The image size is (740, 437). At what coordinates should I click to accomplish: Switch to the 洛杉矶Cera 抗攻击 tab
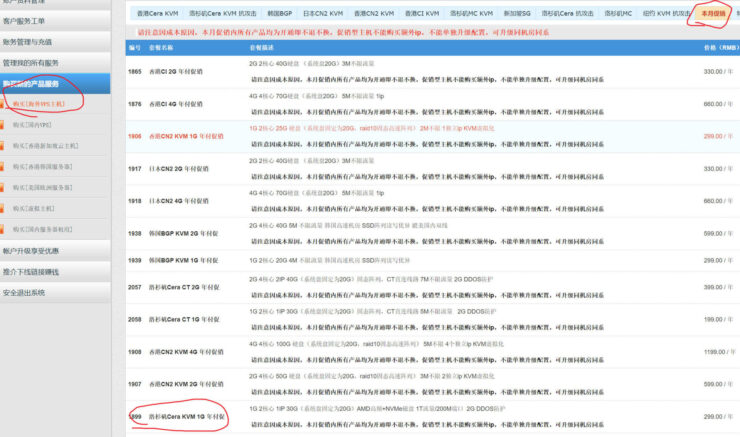click(567, 13)
